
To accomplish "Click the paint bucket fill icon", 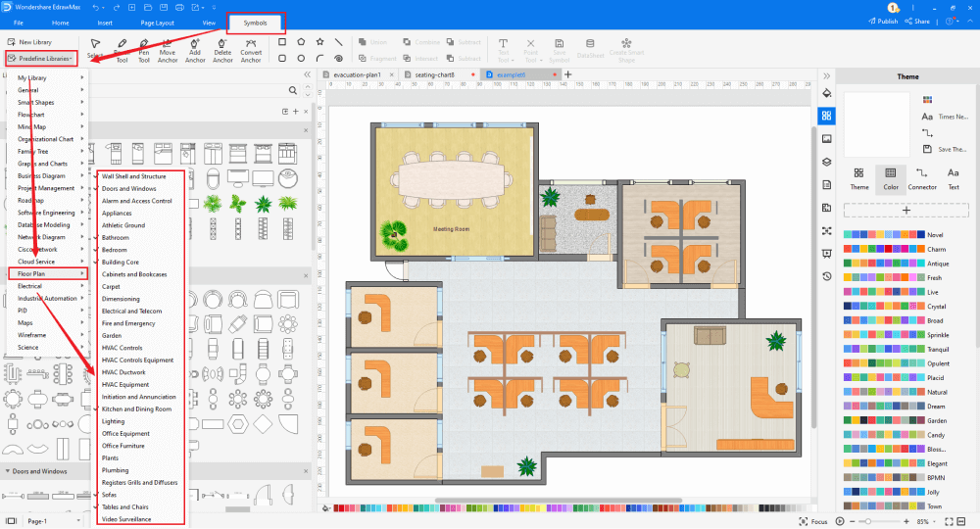I will [827, 93].
